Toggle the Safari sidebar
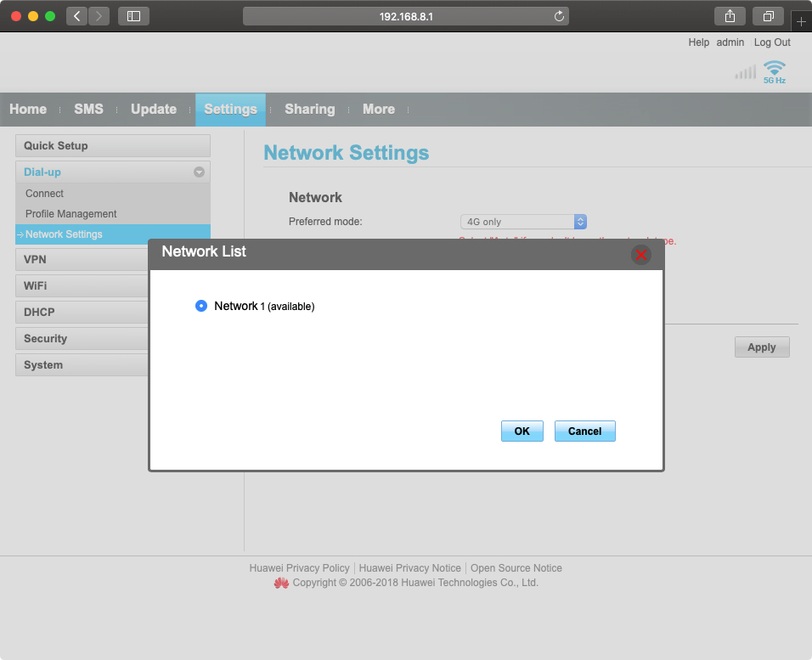812x660 pixels. point(133,16)
